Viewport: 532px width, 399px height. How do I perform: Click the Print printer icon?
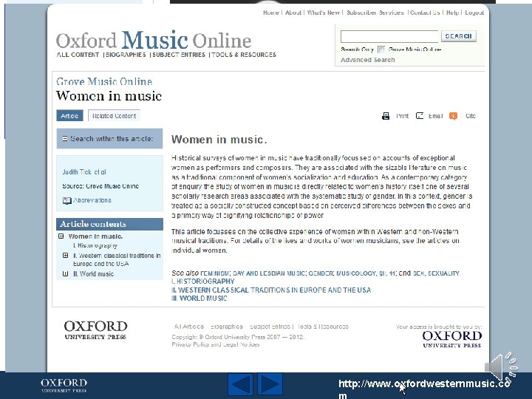[x=386, y=116]
